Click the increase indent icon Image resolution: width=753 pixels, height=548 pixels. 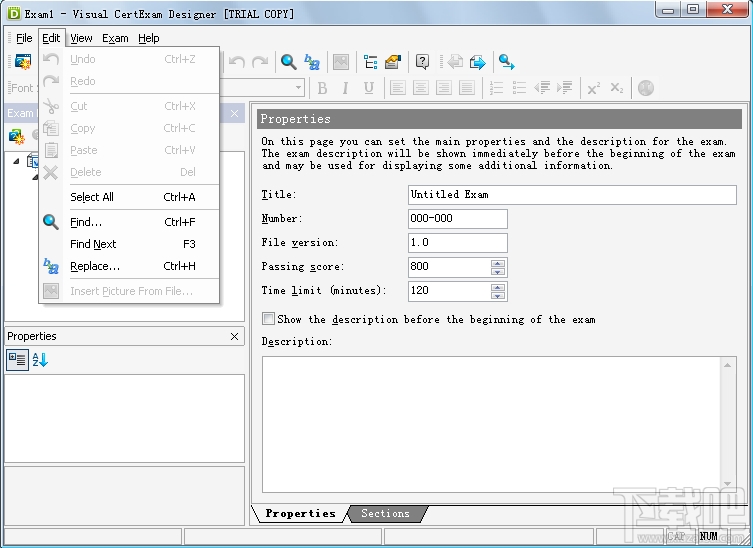(x=565, y=88)
